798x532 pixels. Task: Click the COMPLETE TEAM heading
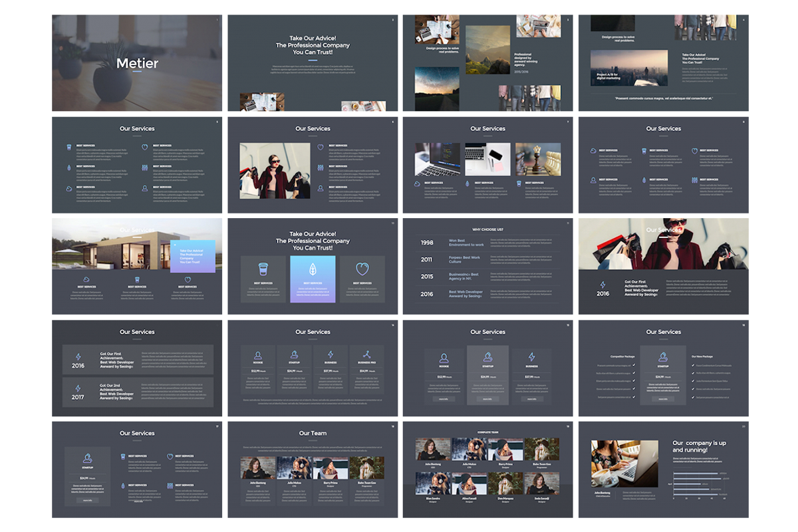tap(487, 432)
